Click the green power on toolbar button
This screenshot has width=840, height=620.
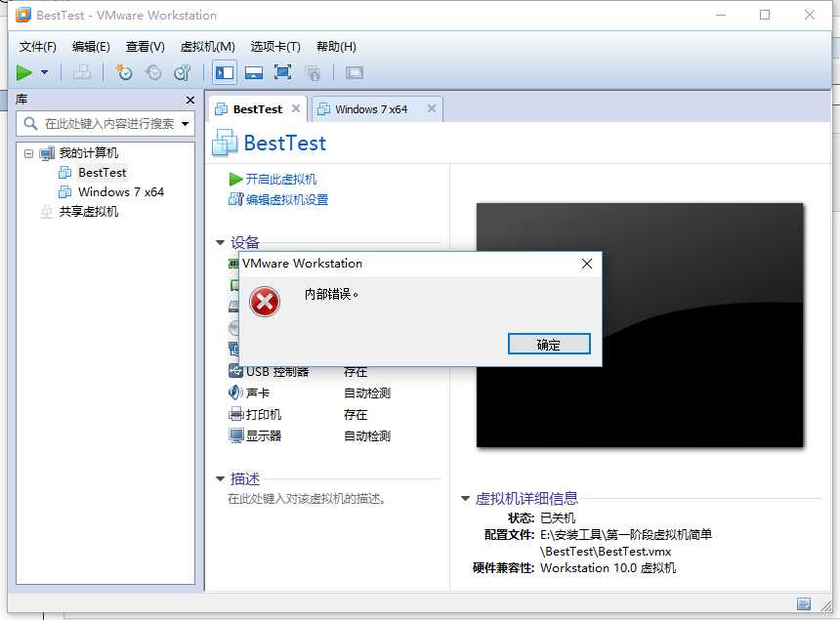(x=24, y=72)
